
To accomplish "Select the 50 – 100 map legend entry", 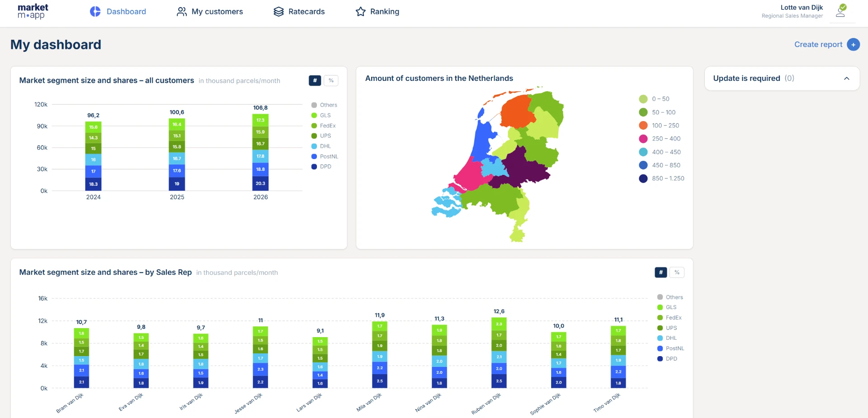I will pyautogui.click(x=657, y=112).
